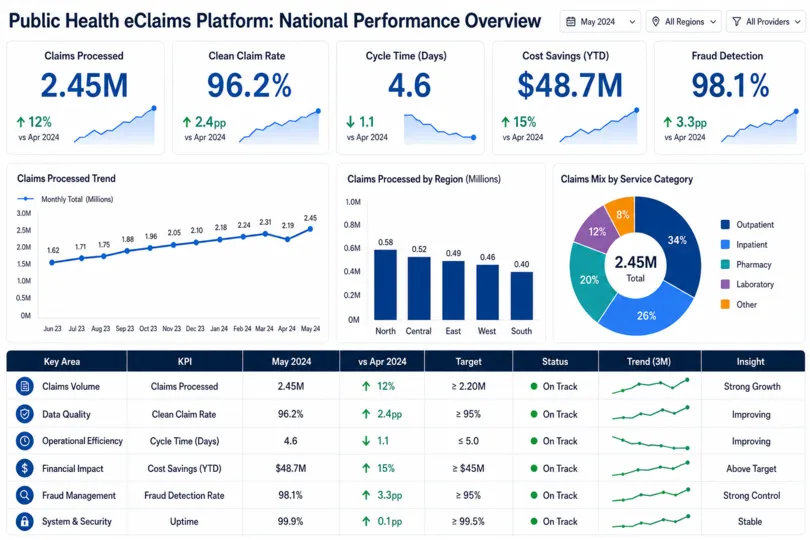Screen dimensions: 810x540
Task: Click the 2.45M Total donut center
Action: (635, 268)
